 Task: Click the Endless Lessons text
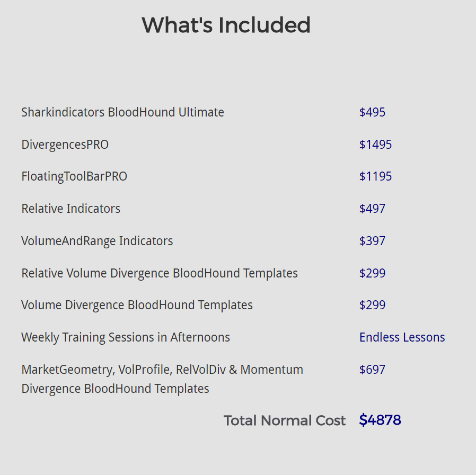(402, 337)
